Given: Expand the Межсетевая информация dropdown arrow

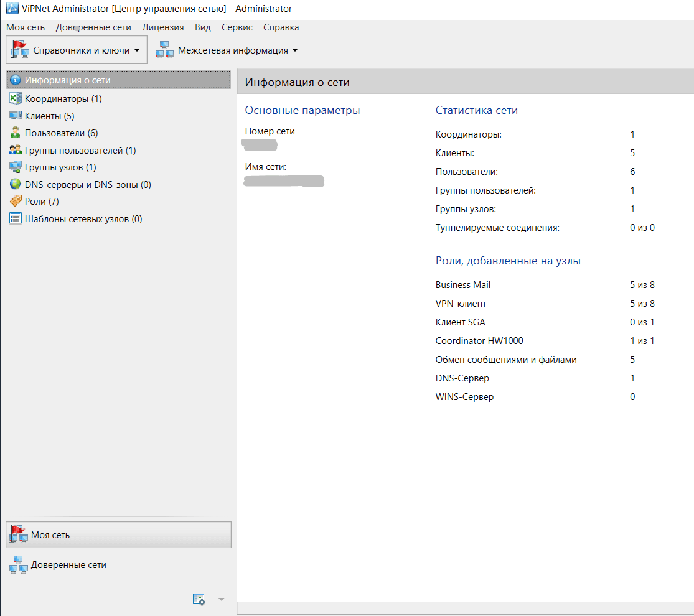Looking at the screenshot, I should pyautogui.click(x=295, y=50).
